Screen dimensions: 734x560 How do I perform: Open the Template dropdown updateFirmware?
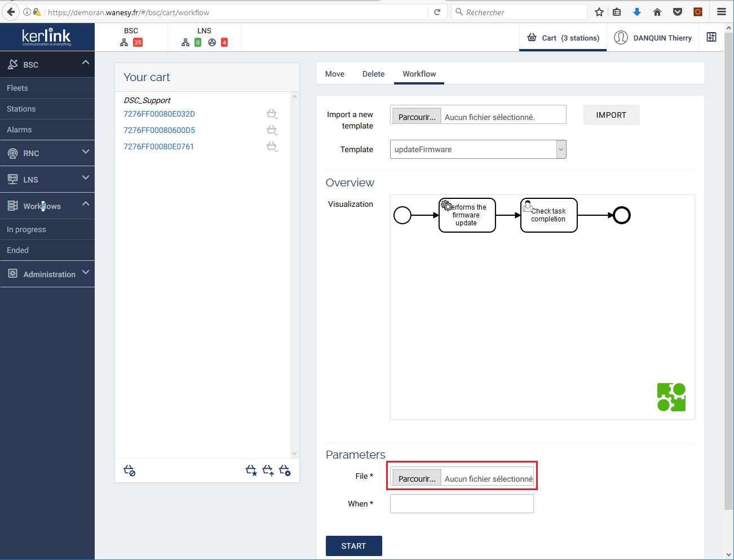tap(477, 149)
